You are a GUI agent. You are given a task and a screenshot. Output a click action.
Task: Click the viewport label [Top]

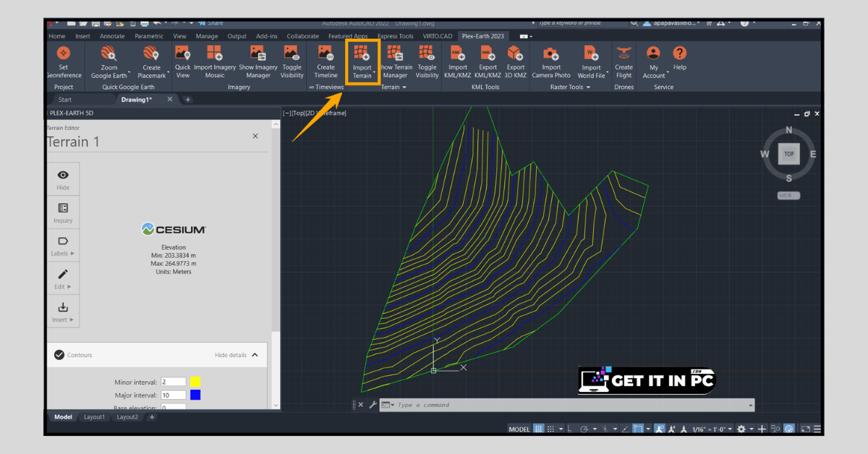click(298, 113)
